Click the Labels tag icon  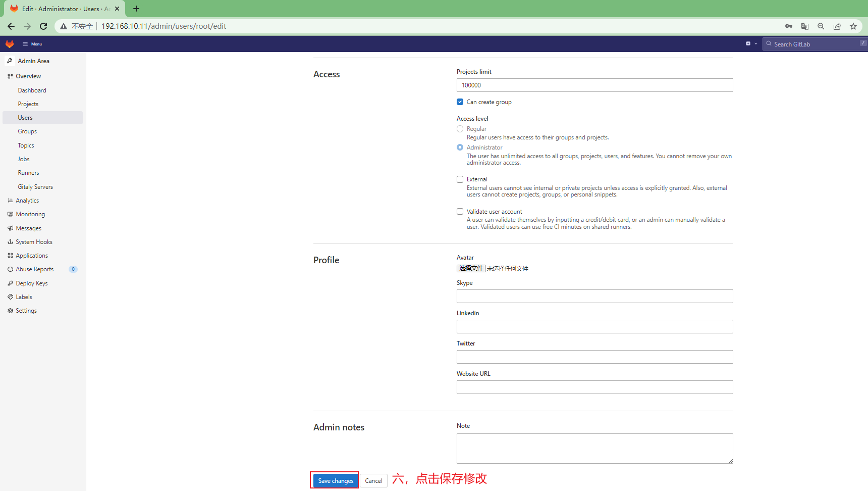pos(10,297)
